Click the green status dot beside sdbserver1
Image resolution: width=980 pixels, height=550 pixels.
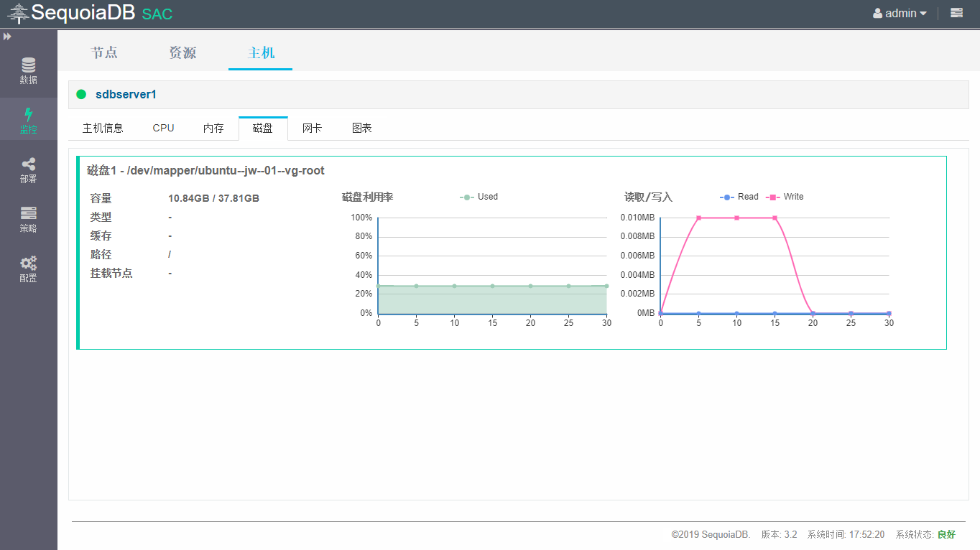81,94
